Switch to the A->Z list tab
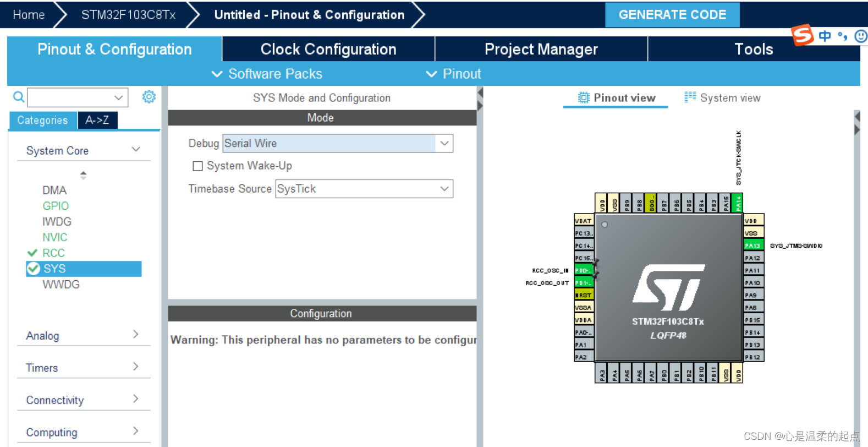 coord(97,120)
